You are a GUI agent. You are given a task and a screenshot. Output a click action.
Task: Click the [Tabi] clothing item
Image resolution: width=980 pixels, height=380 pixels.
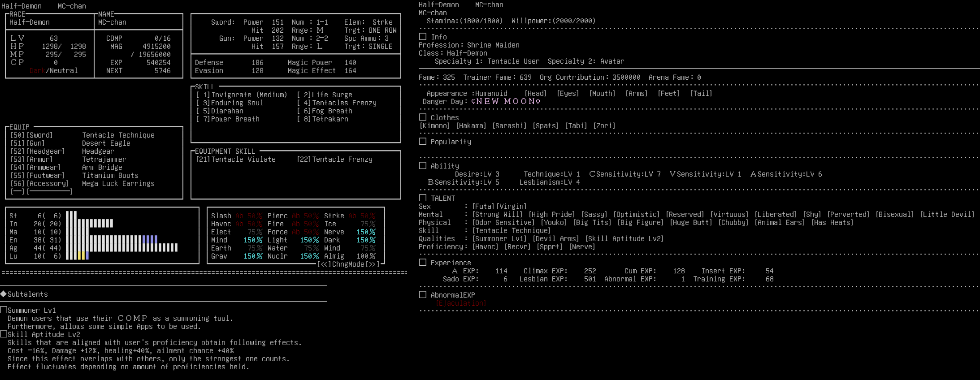[576, 126]
